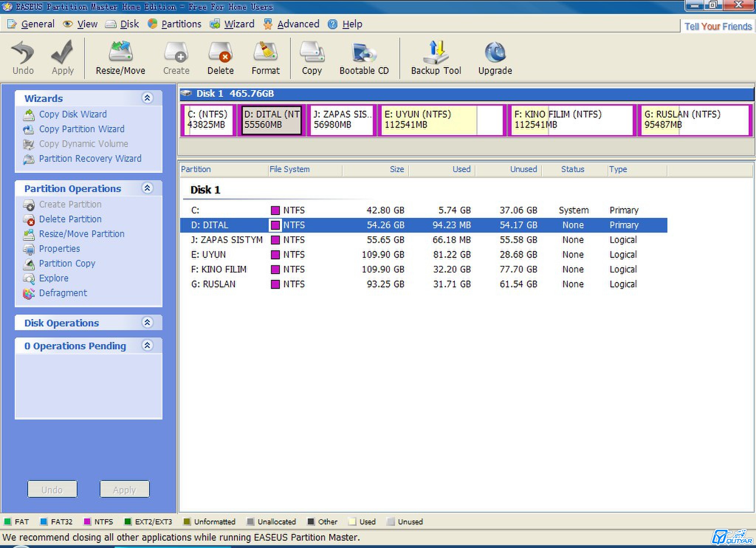Collapse the Wizards panel
This screenshot has width=756, height=548.
pos(147,98)
